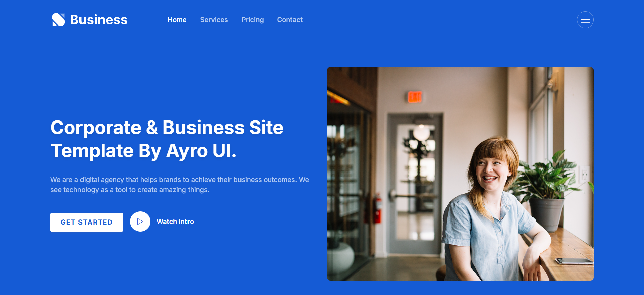Open the Pricing nav link
This screenshot has width=644, height=295.
253,20
